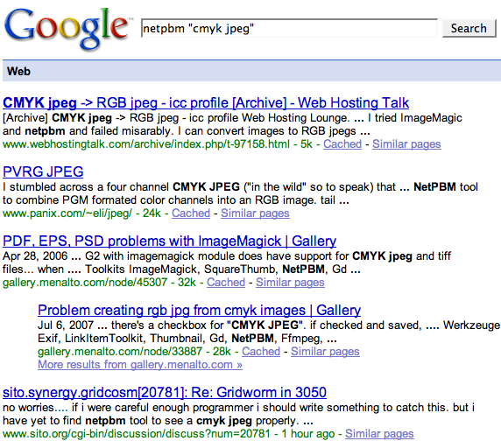Open Similar pages for webhostingtalk result
This screenshot has width=501, height=448.
(406, 143)
